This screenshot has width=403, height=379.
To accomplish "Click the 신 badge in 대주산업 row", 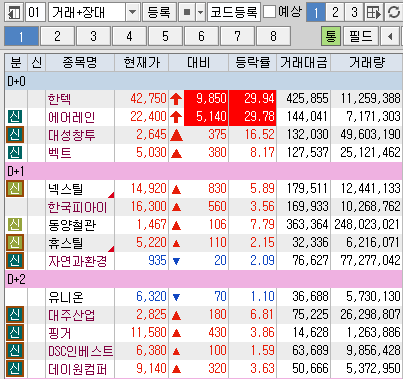I will (x=15, y=315).
